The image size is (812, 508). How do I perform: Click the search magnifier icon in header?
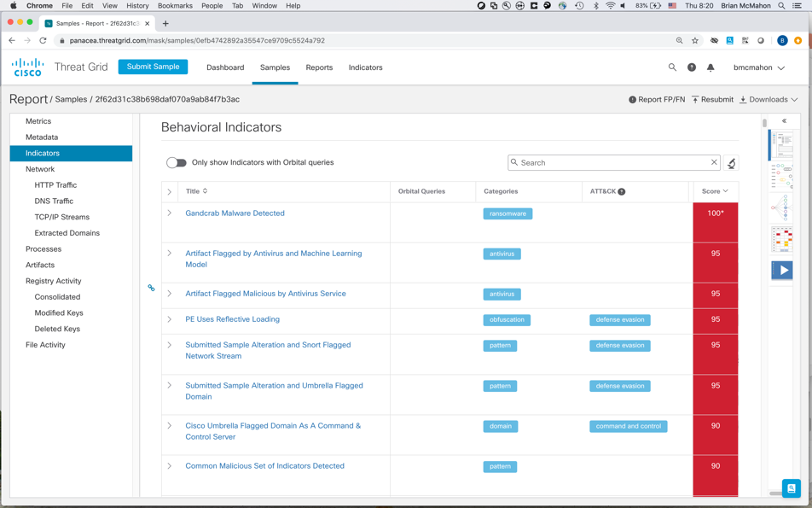(x=672, y=67)
